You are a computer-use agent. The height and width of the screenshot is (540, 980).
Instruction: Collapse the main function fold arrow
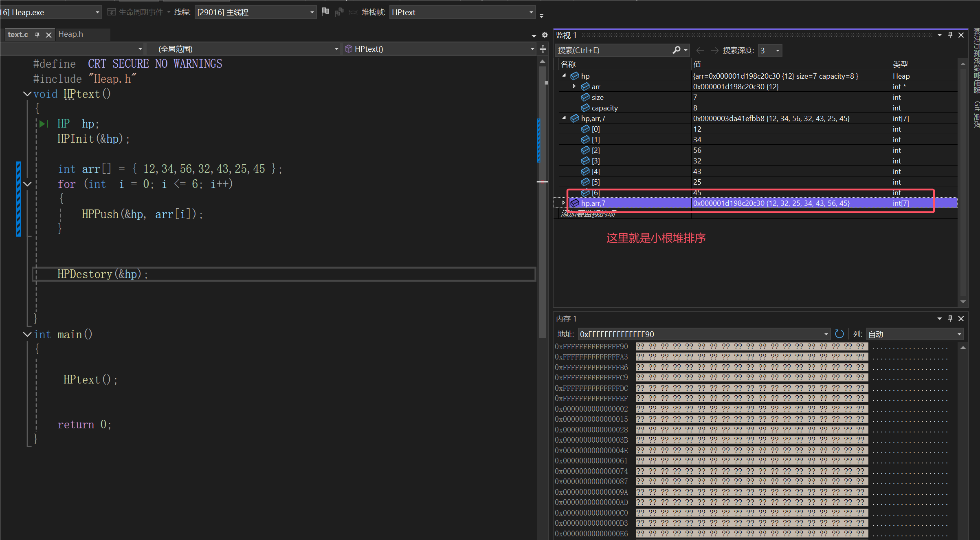[27, 335]
